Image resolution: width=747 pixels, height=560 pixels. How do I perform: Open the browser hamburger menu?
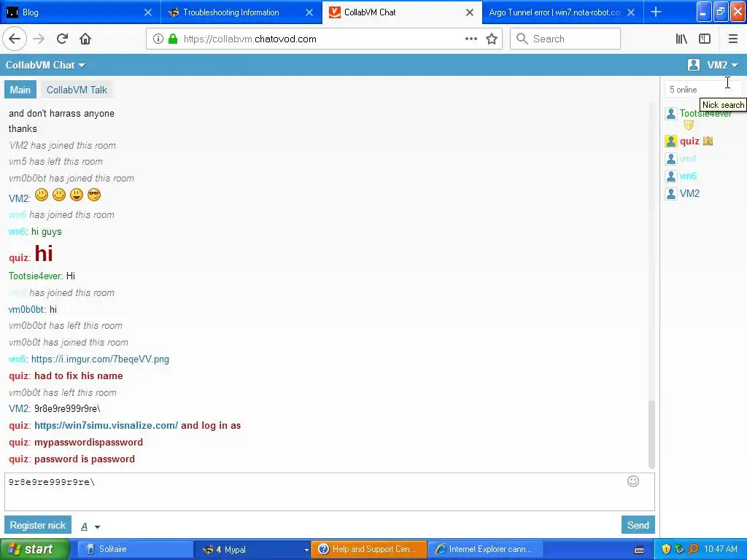(733, 39)
